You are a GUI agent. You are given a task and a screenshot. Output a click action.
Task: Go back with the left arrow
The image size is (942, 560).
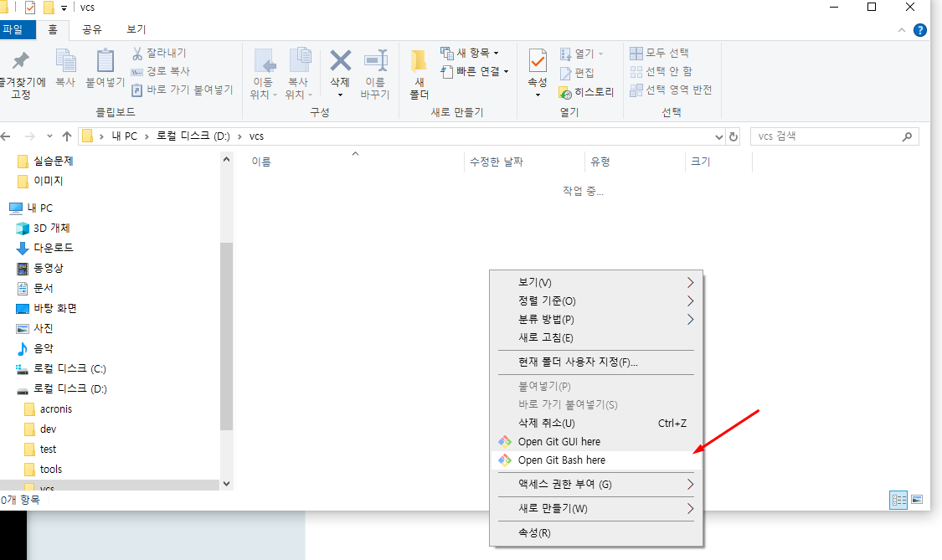(6, 136)
